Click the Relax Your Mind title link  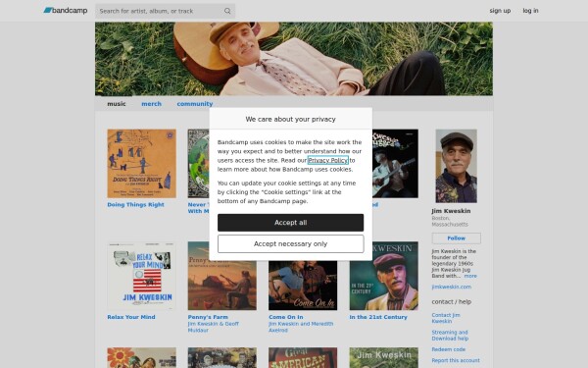[x=131, y=317]
